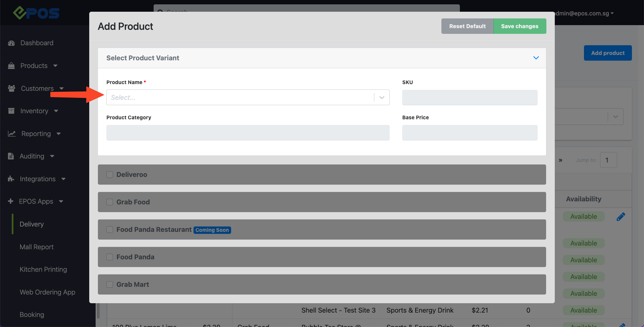Click the Dashboard gauge icon
This screenshot has width=644, height=327.
pos(11,43)
